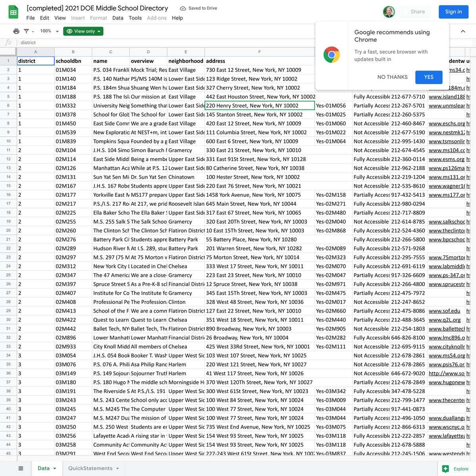Select row 10 header

tap(8, 141)
